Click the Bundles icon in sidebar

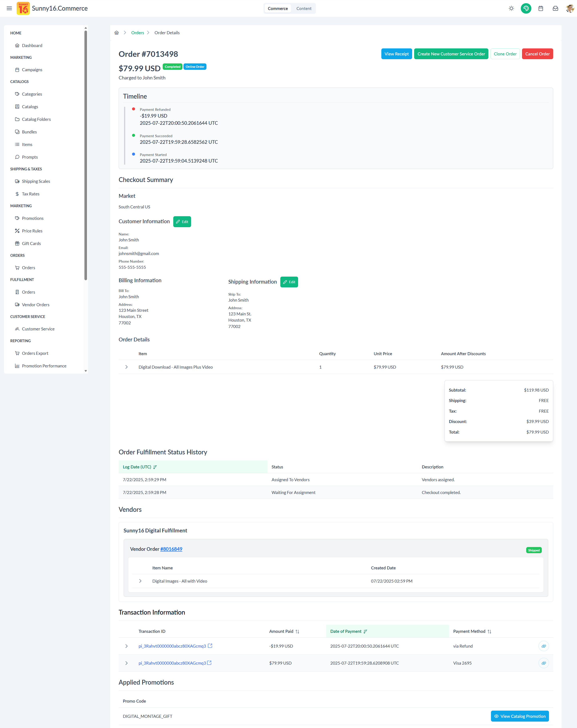click(17, 132)
